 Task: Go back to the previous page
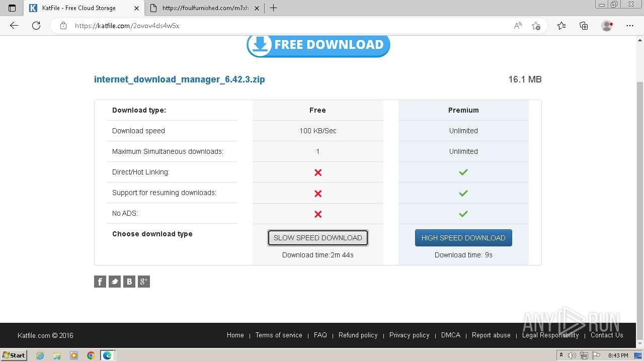click(14, 26)
